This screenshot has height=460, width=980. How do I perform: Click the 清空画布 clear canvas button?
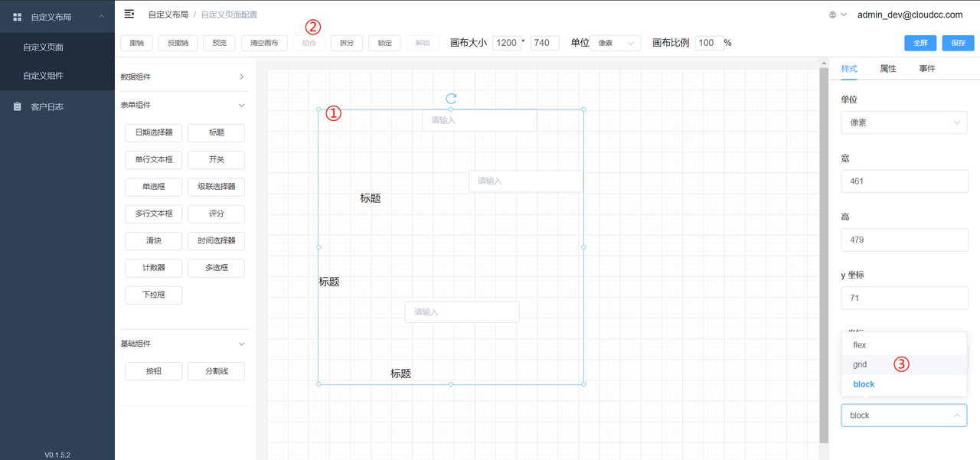click(264, 43)
